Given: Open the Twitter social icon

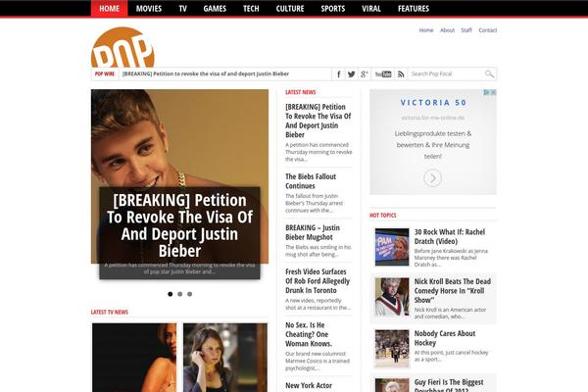Looking at the screenshot, I should tap(352, 73).
